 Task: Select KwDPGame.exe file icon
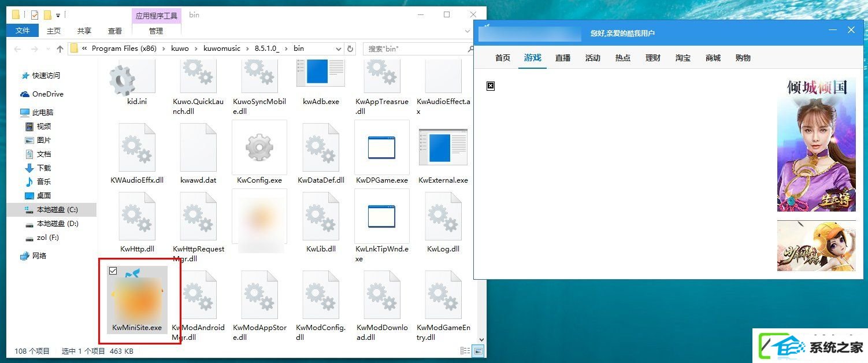tap(382, 147)
